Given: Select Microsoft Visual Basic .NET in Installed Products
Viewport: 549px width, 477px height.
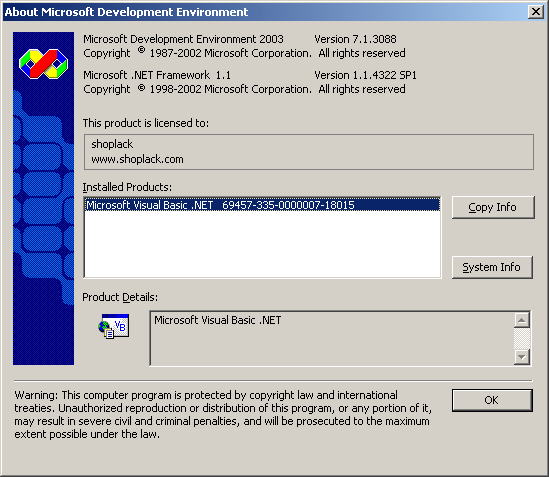Looking at the screenshot, I should click(262, 205).
